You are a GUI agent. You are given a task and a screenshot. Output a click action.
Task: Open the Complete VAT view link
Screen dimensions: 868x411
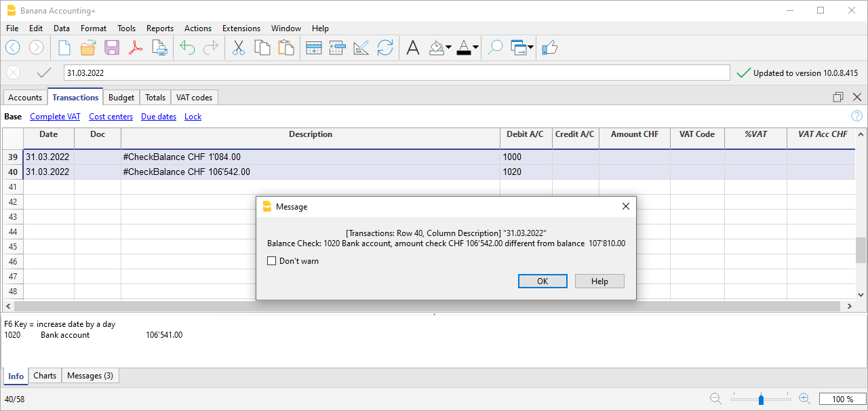[55, 117]
